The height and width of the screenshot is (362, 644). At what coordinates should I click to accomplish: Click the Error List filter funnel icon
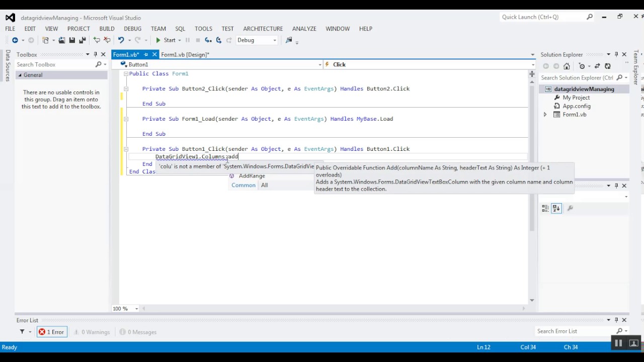(22, 332)
